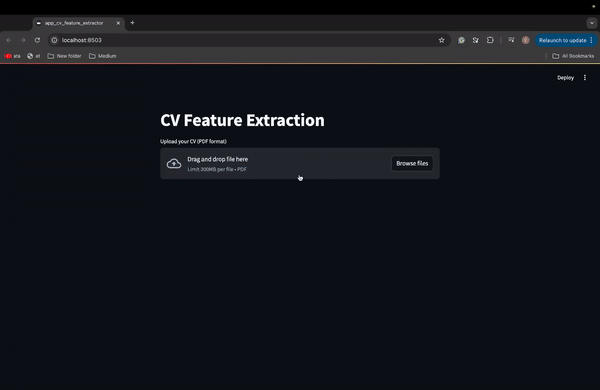Viewport: 600px width, 390px height.
Task: Click the Upload your CV (PDF format) label
Action: point(193,141)
